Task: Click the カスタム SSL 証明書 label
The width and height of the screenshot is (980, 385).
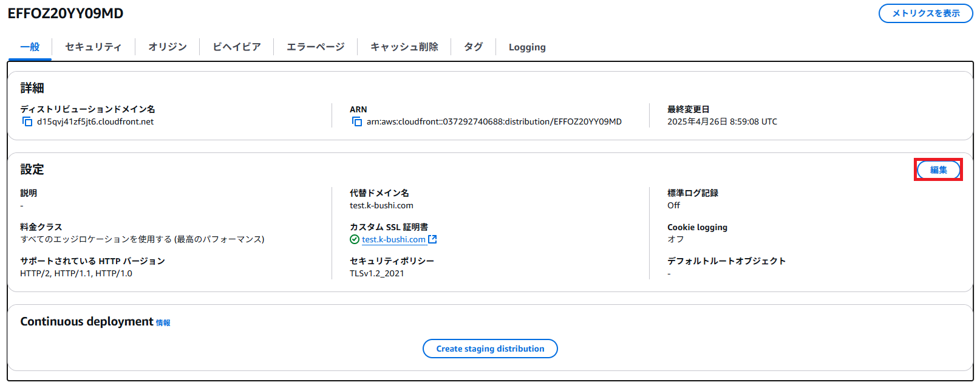Action: [x=389, y=227]
